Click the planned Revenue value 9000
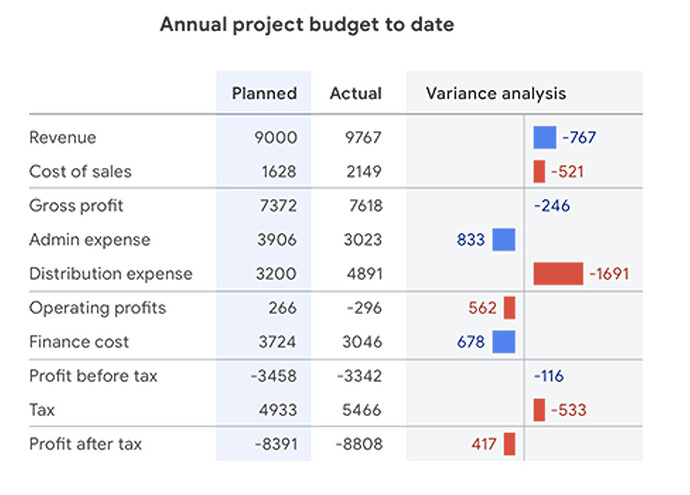The height and width of the screenshot is (495, 690). point(276,138)
